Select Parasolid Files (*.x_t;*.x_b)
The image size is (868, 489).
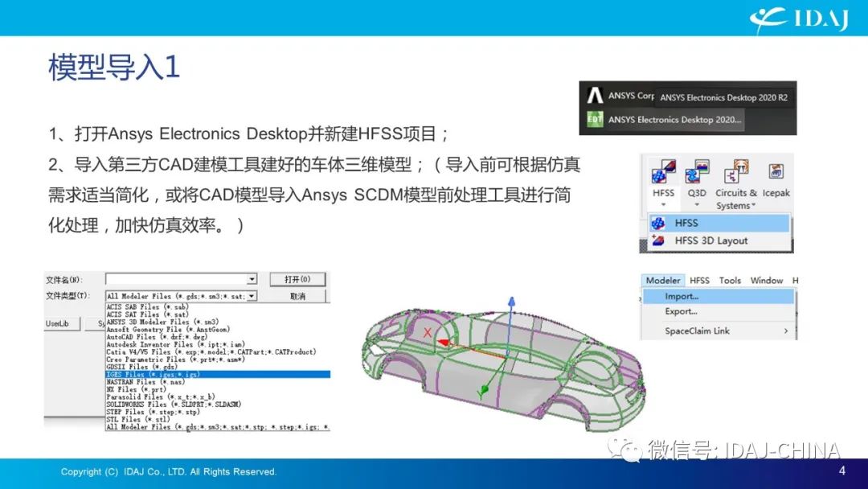pyautogui.click(x=218, y=397)
